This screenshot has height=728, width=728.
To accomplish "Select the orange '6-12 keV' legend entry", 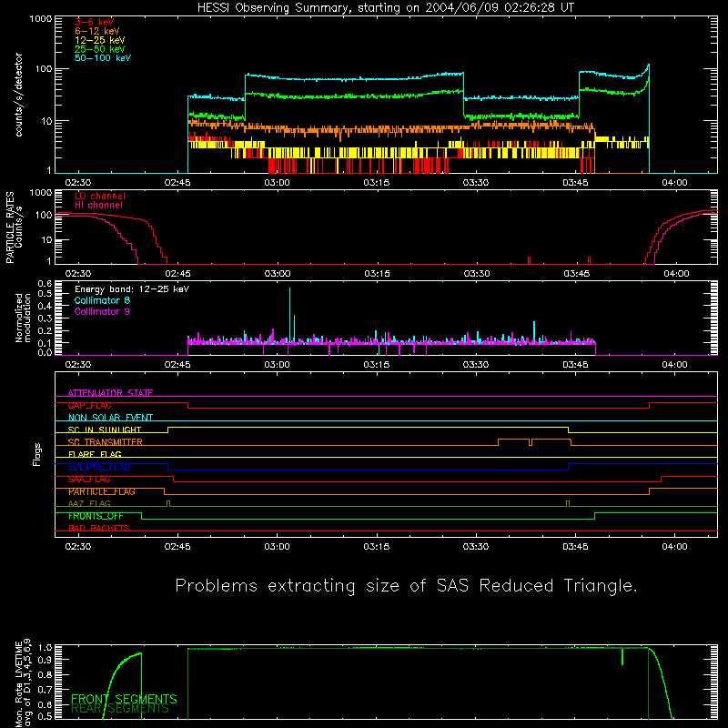I will (x=96, y=31).
